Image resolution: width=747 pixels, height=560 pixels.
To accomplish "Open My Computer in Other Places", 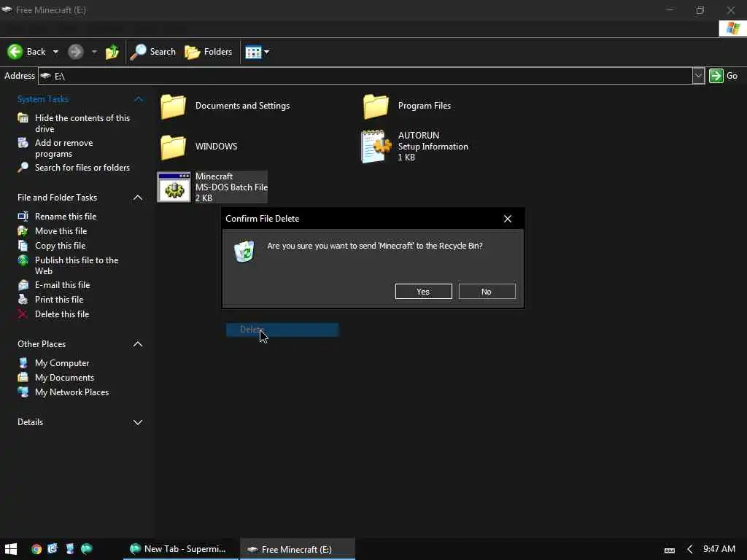I will pos(62,363).
